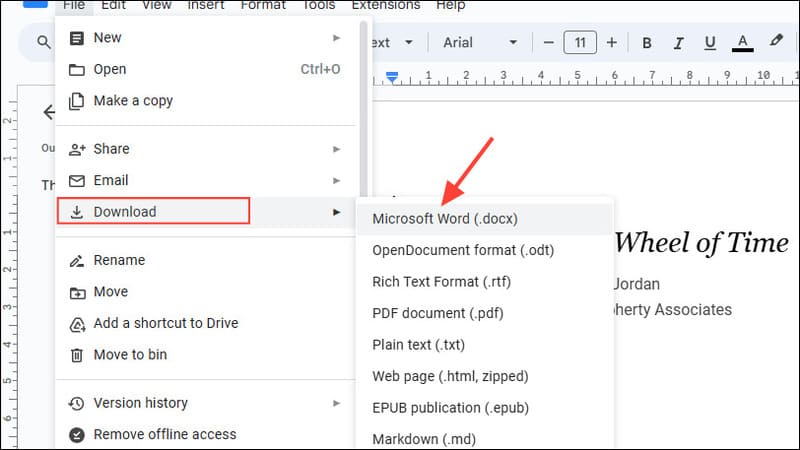800x450 pixels.
Task: Expand the paragraph style dropdown arrow
Action: click(409, 42)
